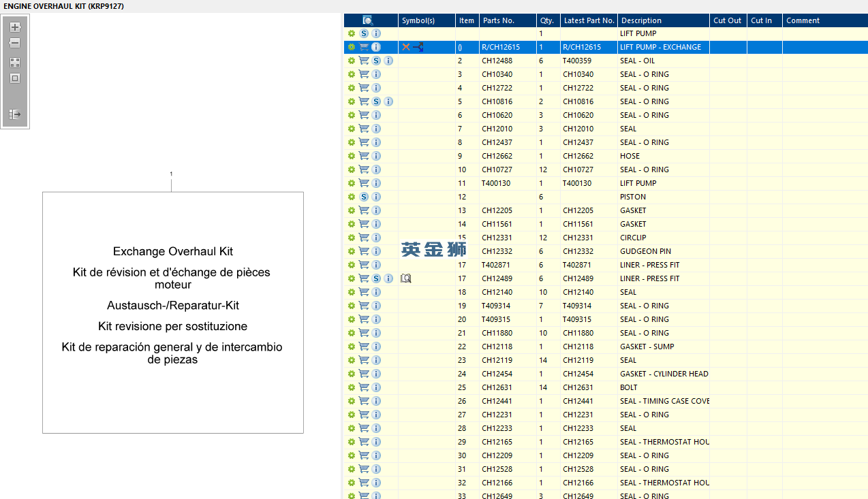
Task: Add CH12488 oil seal to shopping cart
Action: click(364, 61)
